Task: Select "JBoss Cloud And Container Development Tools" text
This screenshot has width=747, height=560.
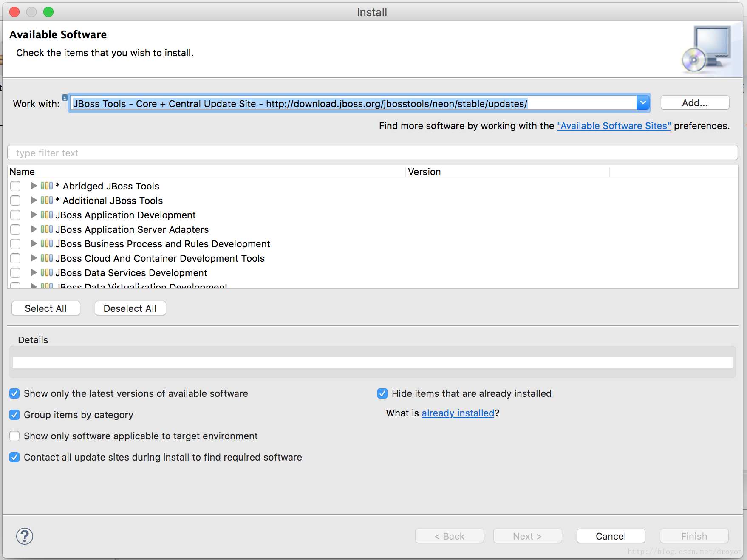Action: click(x=160, y=258)
